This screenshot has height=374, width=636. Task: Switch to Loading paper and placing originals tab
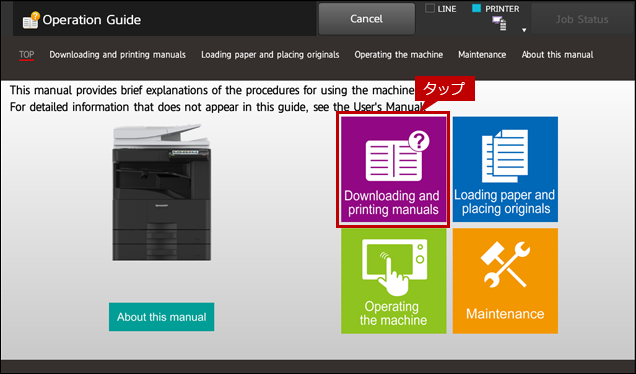(x=270, y=55)
